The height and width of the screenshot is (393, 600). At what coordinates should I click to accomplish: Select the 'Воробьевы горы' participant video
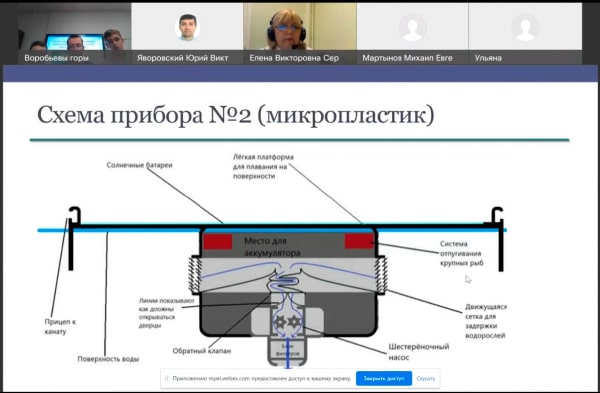74,33
